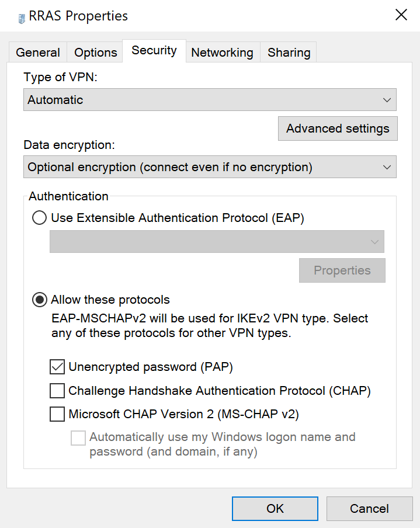Click the EAP Properties button
This screenshot has width=420, height=528.
pos(342,270)
